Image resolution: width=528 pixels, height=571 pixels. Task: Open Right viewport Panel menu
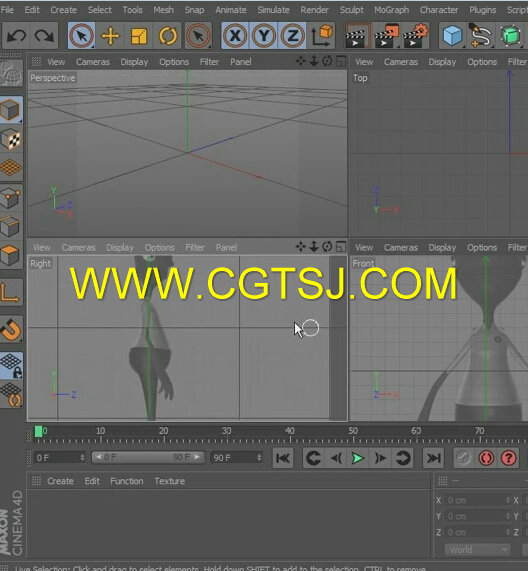(226, 248)
